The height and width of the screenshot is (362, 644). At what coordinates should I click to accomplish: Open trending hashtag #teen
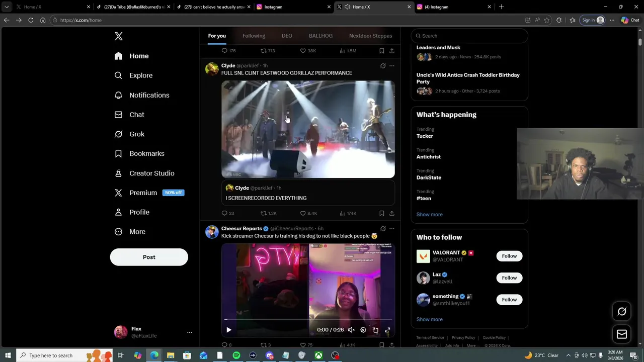click(424, 199)
